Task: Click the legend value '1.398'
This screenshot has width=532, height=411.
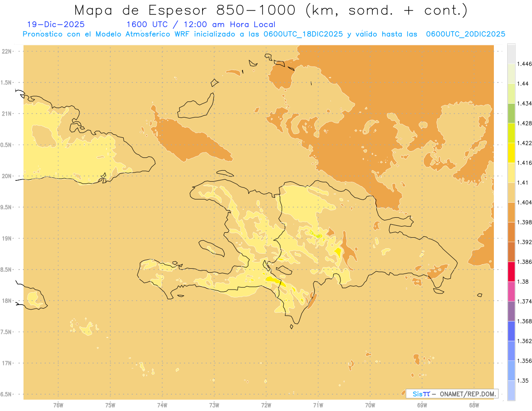Action: click(524, 222)
